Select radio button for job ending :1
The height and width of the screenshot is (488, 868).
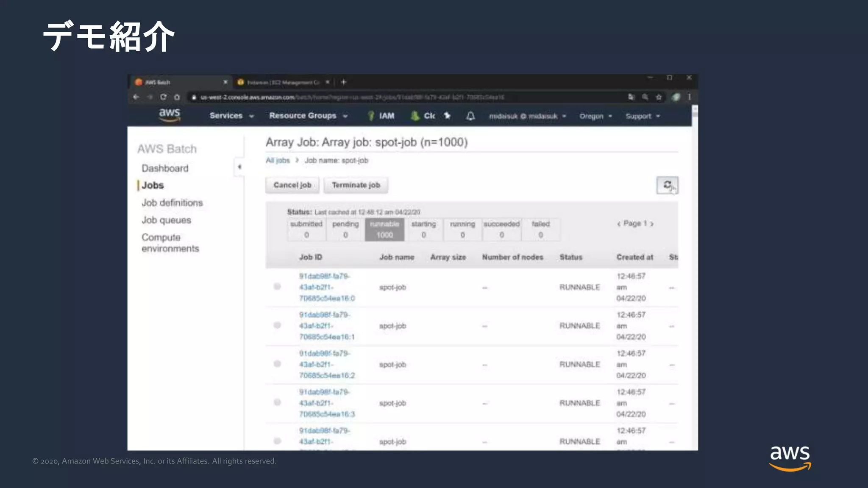(277, 325)
